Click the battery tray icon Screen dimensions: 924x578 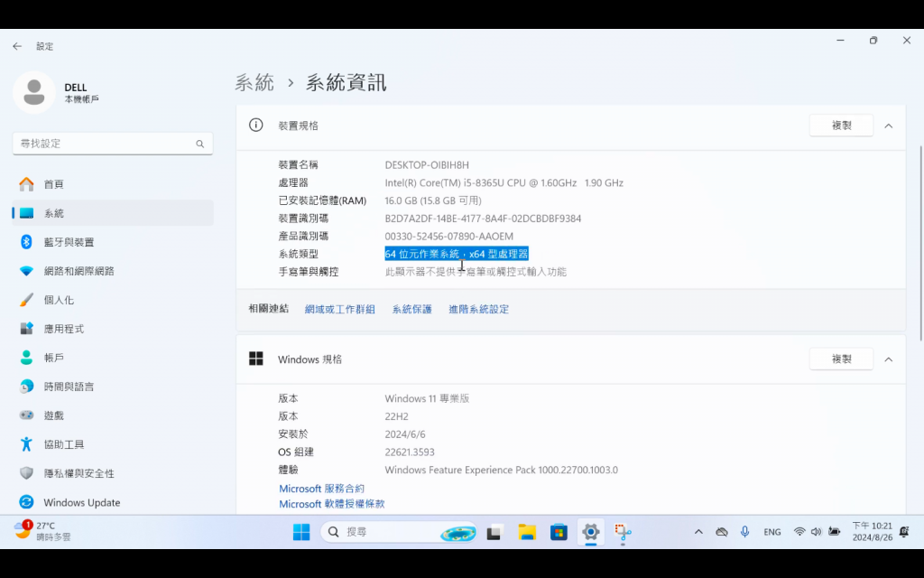click(x=834, y=531)
